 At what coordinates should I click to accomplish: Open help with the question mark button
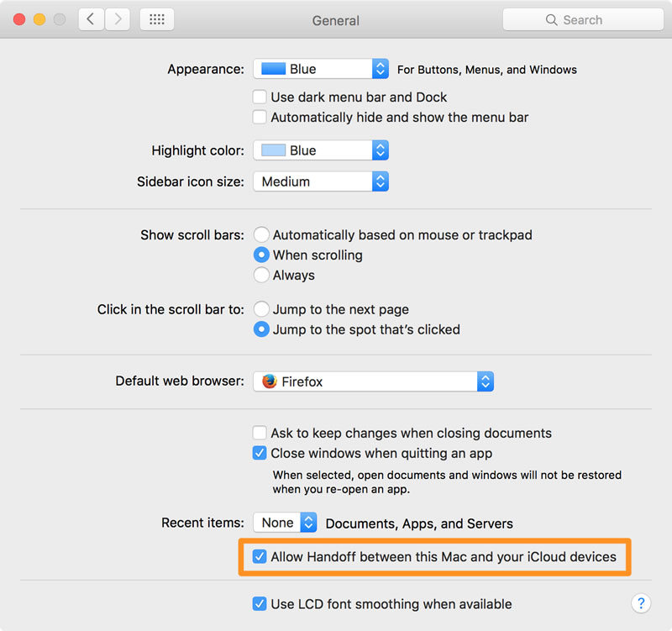(x=641, y=603)
